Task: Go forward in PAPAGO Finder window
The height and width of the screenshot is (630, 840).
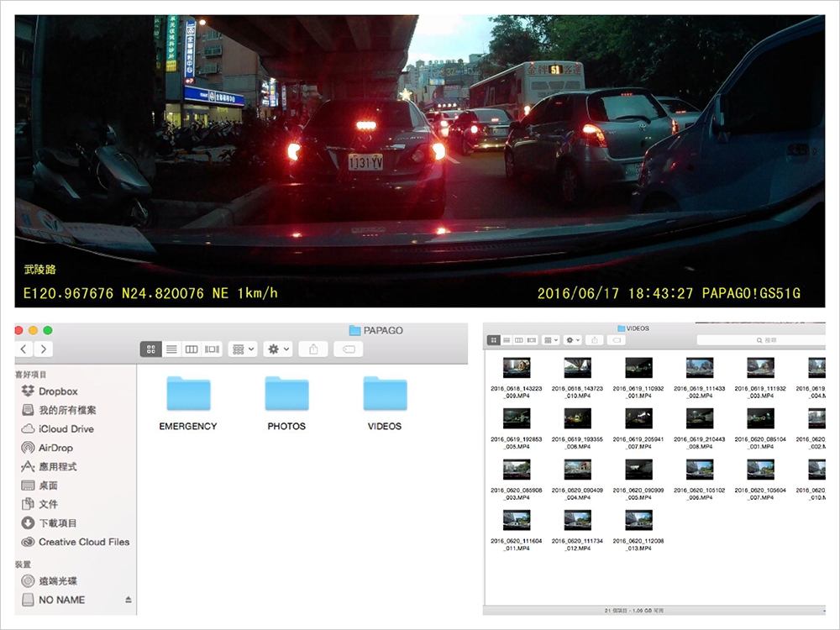Action: (44, 349)
